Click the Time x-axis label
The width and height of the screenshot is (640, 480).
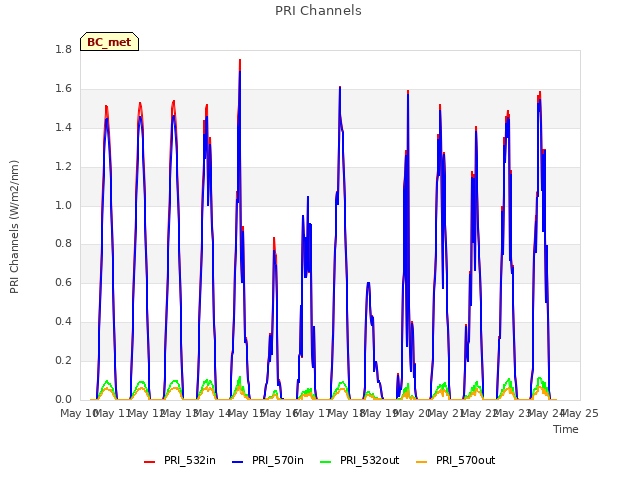pos(566,429)
